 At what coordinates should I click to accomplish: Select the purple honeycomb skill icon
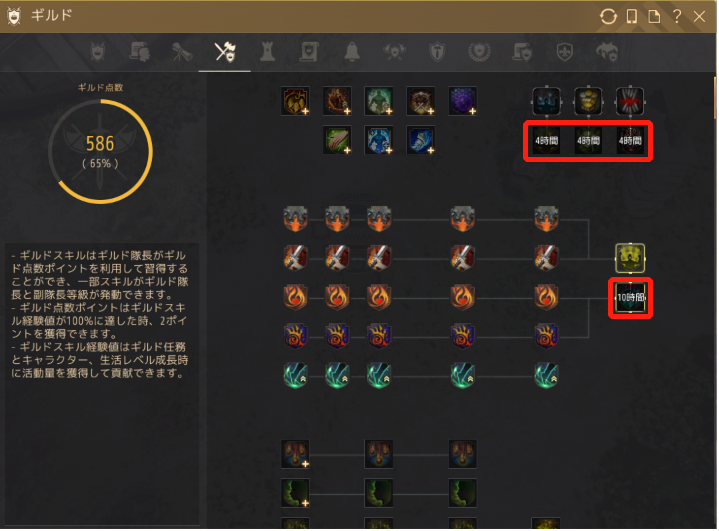[463, 101]
